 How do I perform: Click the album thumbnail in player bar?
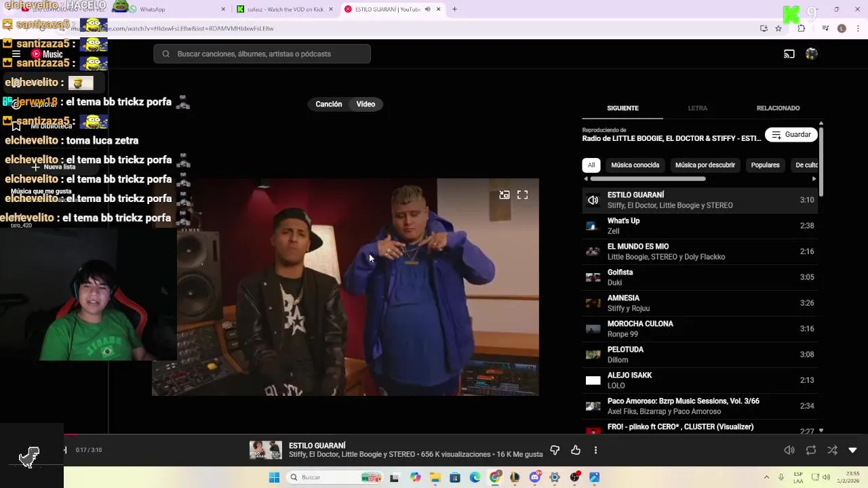coord(266,450)
